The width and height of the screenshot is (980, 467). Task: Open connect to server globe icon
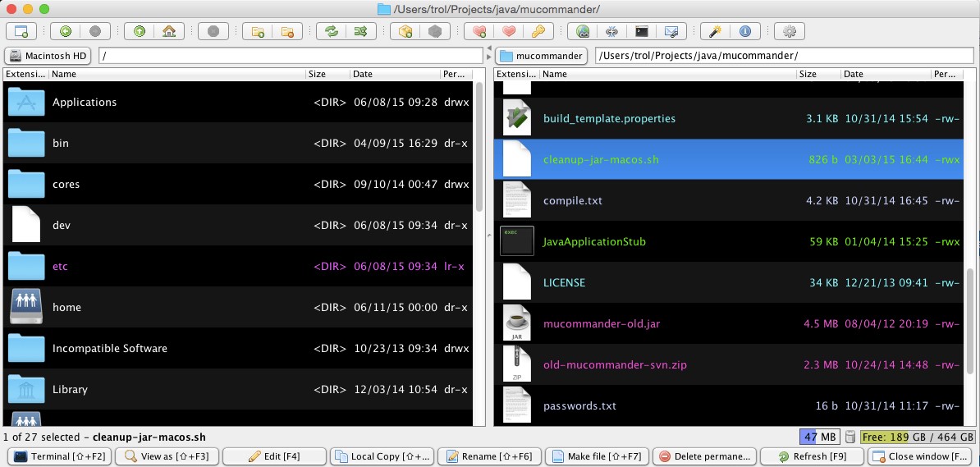[583, 31]
